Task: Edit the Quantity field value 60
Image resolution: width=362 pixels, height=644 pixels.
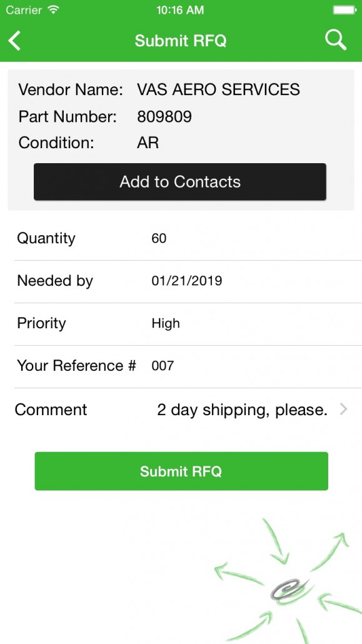Action: 159,238
